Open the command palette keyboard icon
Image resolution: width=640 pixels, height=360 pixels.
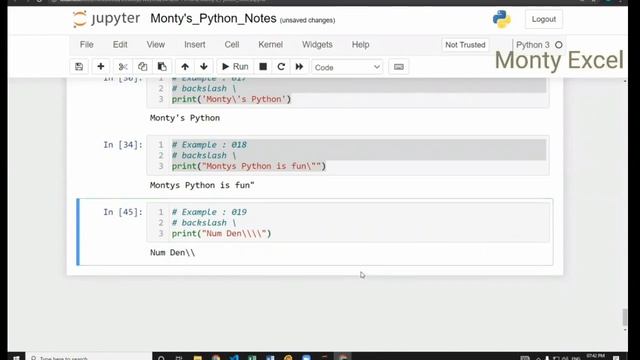tap(399, 67)
